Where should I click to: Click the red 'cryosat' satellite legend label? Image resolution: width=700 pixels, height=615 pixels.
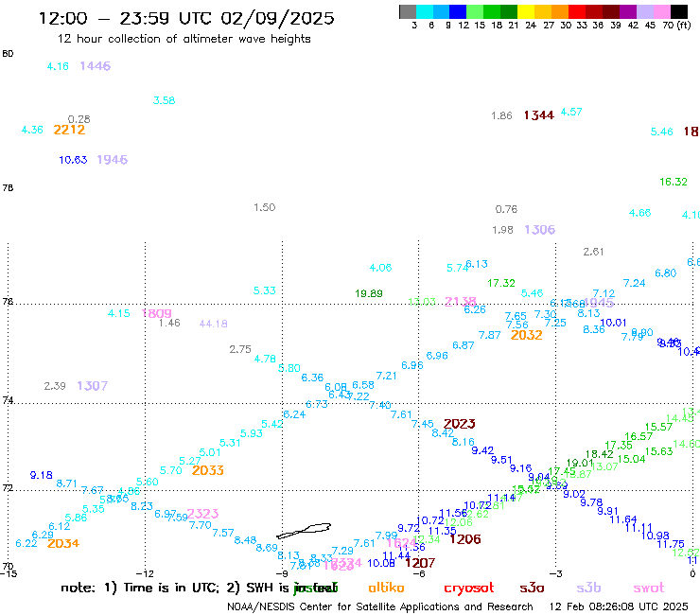coord(469,589)
